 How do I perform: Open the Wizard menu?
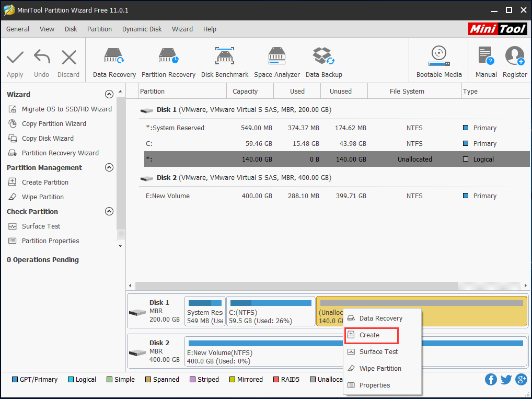pos(182,29)
